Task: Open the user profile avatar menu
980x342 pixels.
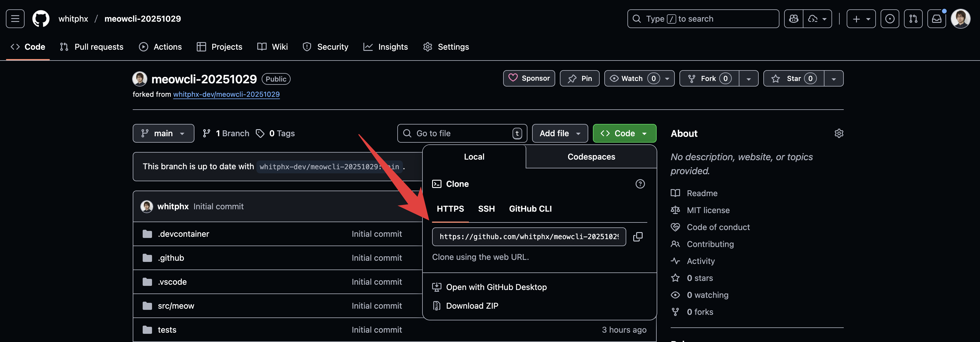Action: [961, 19]
